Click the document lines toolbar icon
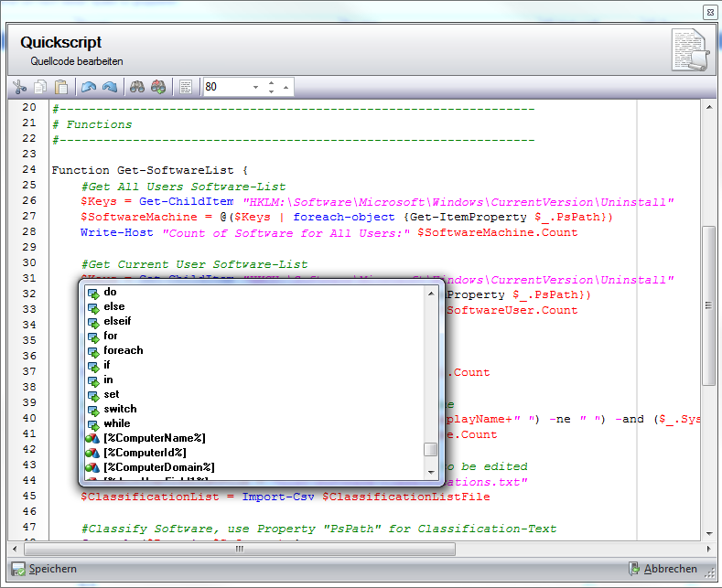The image size is (722, 588). click(x=186, y=87)
